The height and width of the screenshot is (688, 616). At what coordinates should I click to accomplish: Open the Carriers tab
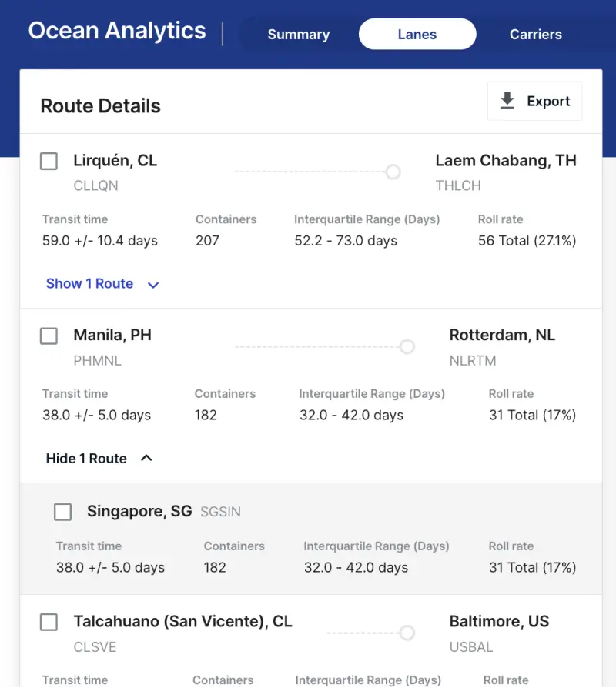coord(535,35)
